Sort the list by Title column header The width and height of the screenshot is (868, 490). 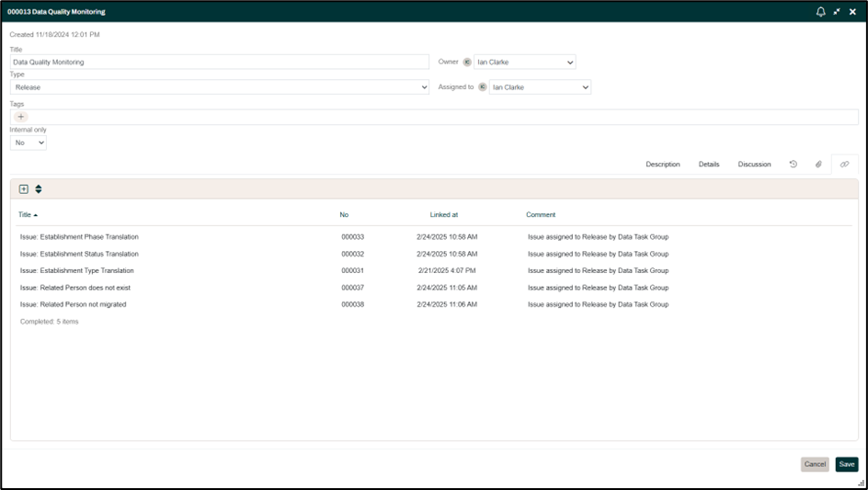pos(25,215)
